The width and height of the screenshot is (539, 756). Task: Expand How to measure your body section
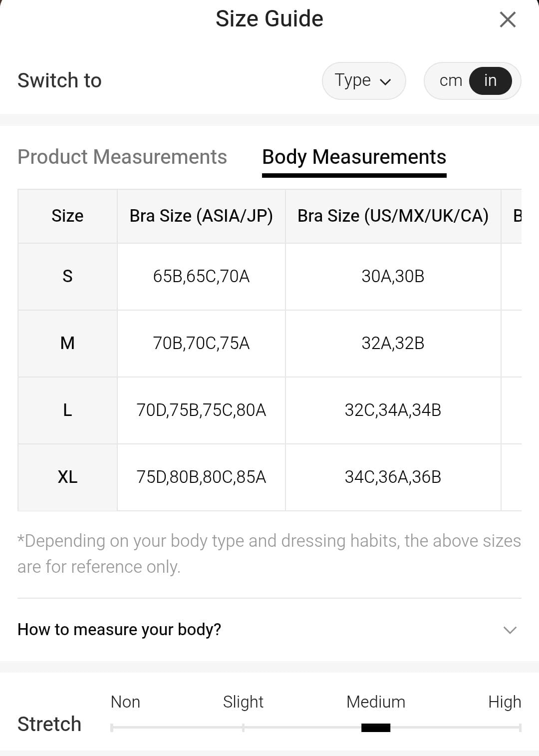point(119,629)
